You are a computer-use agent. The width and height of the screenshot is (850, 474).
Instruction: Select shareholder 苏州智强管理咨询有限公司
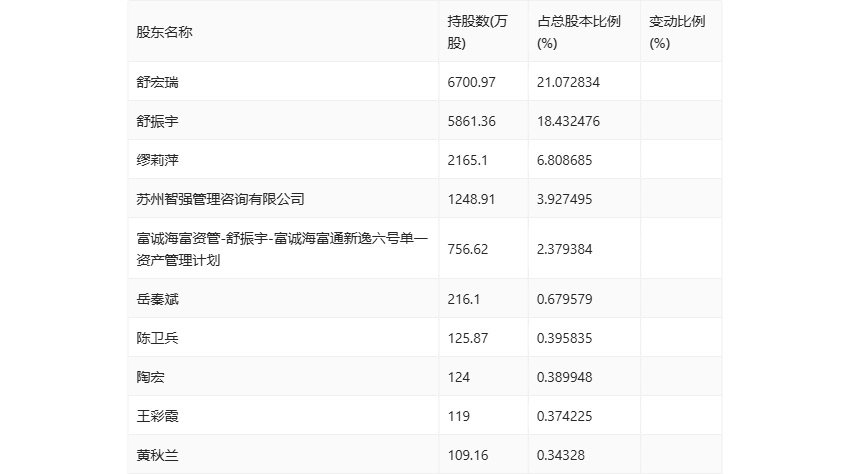tap(220, 199)
